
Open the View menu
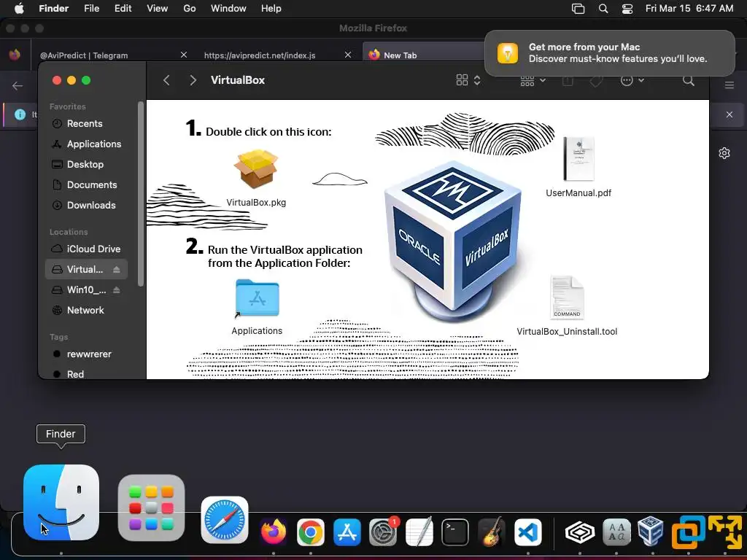pos(158,8)
